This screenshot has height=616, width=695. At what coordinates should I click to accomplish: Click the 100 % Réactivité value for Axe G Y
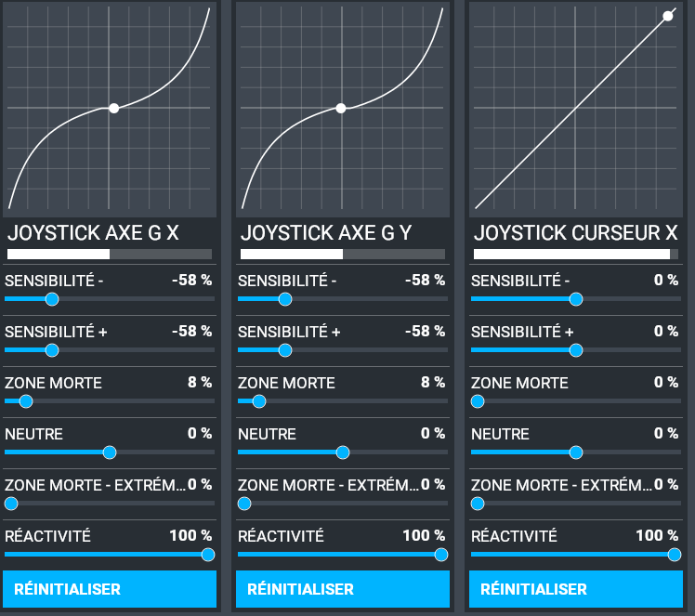(424, 535)
